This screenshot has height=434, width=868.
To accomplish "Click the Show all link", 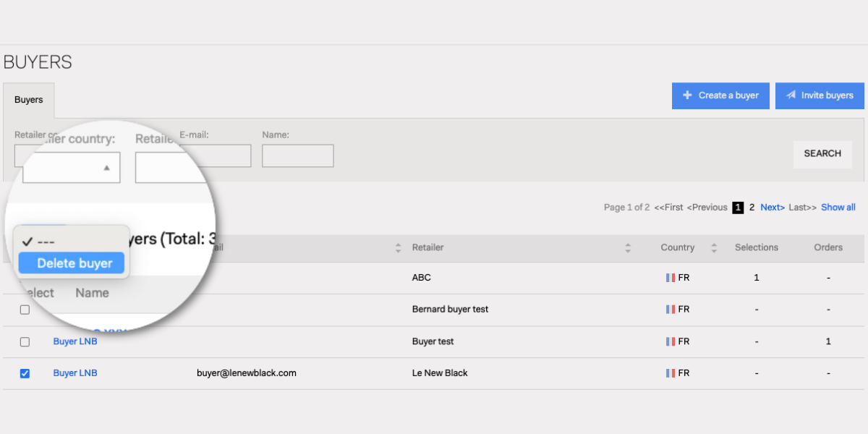I will pyautogui.click(x=838, y=208).
